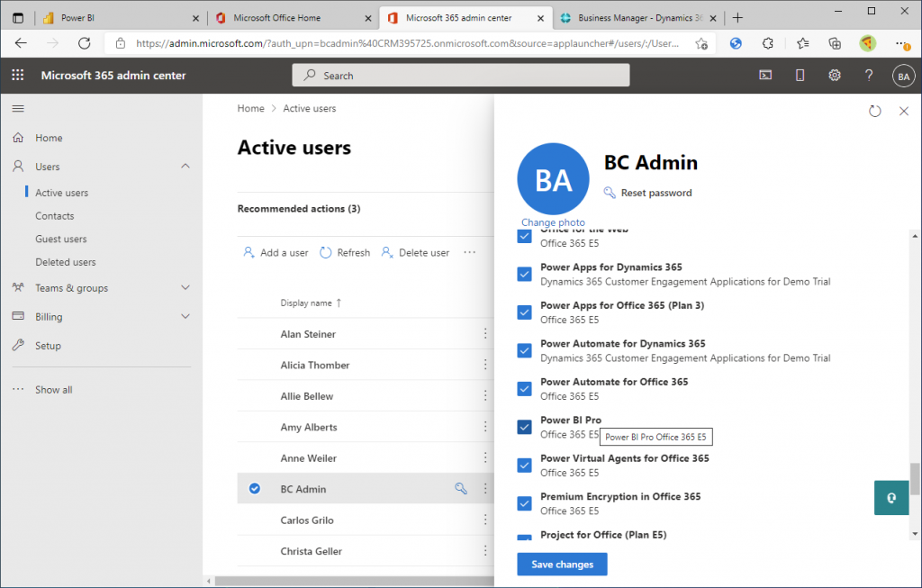
Task: Open more actions for Alan Steiner
Action: click(x=485, y=333)
